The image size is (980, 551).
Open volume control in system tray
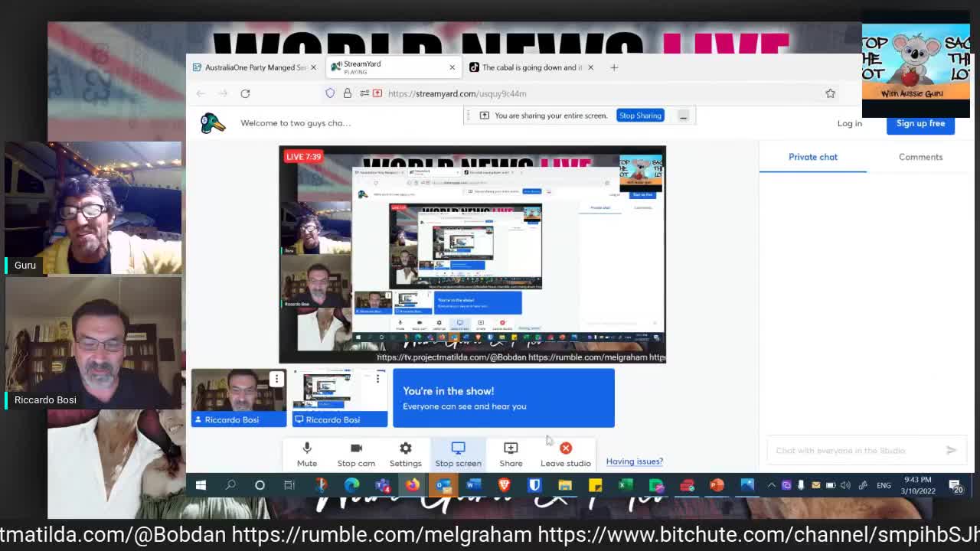coord(845,485)
